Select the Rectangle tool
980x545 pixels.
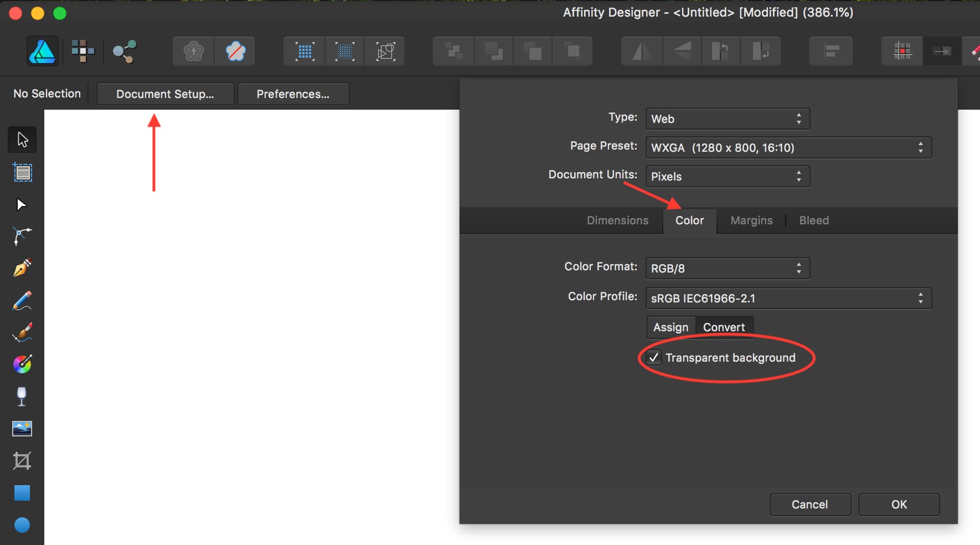[22, 492]
